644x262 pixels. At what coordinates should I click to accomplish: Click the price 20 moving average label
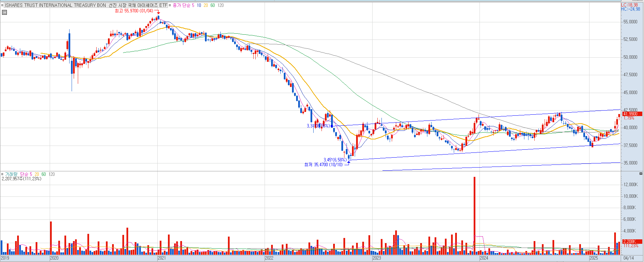coord(206,5)
